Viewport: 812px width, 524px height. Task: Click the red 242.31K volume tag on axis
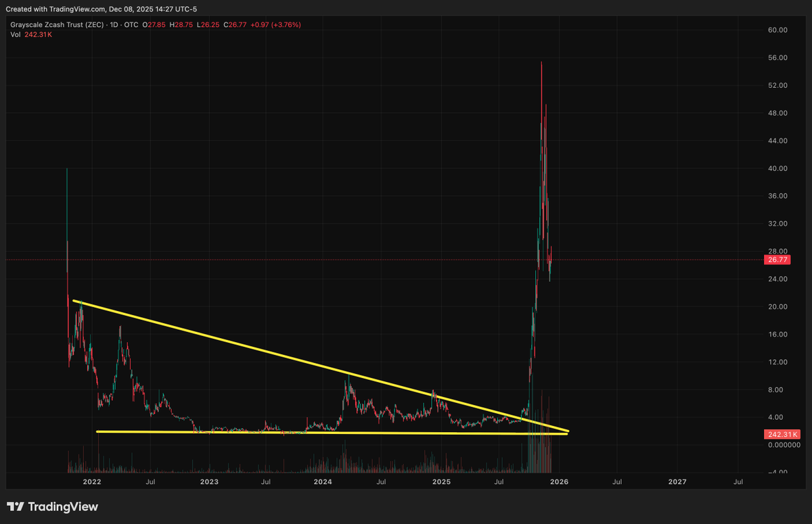click(x=782, y=434)
